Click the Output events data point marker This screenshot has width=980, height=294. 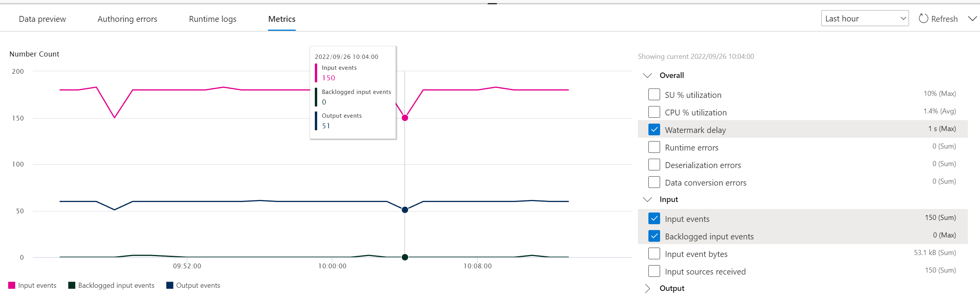405,210
